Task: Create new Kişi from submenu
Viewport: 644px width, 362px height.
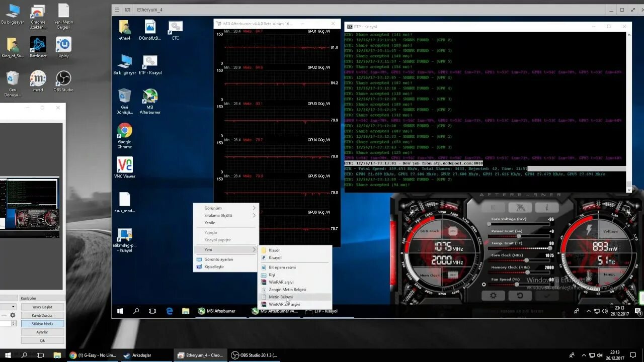Action: click(295, 275)
